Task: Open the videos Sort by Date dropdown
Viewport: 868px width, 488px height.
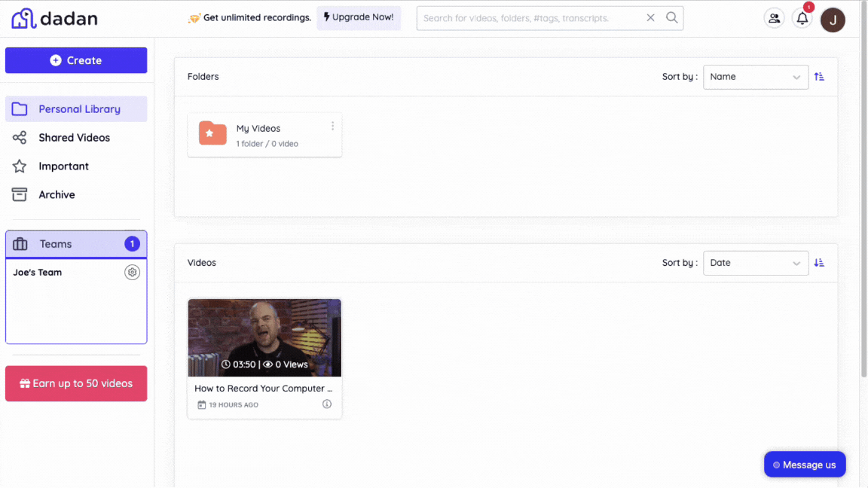Action: pos(755,263)
